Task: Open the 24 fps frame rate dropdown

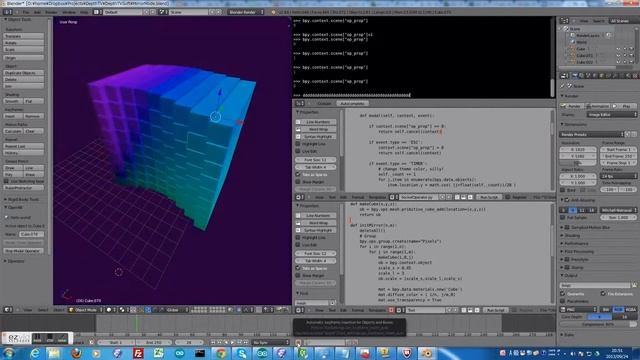Action: click(618, 176)
